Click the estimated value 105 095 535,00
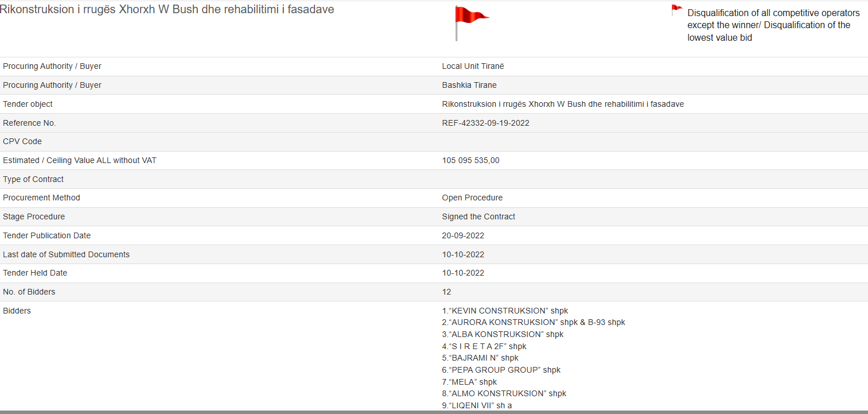This screenshot has width=868, height=414. (470, 160)
